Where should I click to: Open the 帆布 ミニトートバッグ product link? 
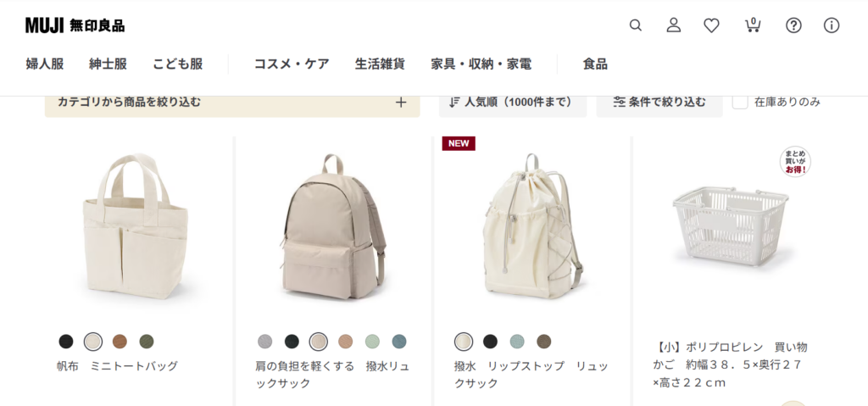117,366
